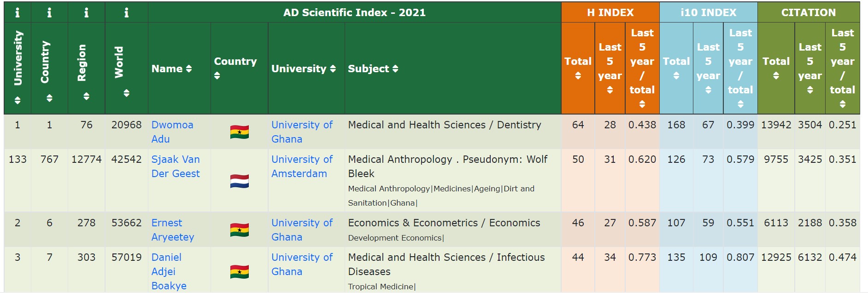Screen dimensions: 868x293
Task: Sort table by Name column
Action: tap(171, 69)
